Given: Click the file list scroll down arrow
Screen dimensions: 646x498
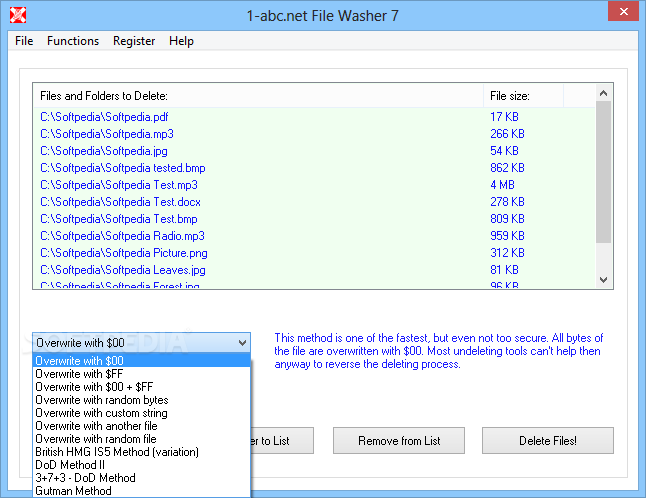Looking at the screenshot, I should [604, 280].
